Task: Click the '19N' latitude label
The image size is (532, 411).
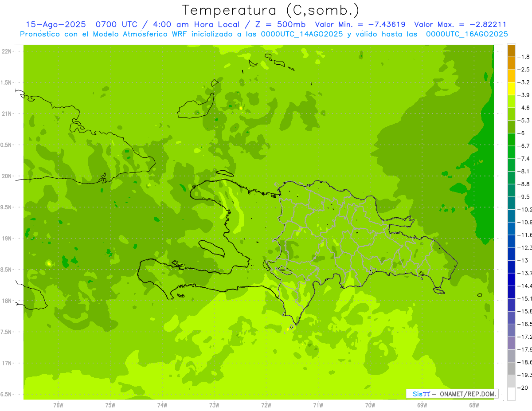Action: (7, 239)
